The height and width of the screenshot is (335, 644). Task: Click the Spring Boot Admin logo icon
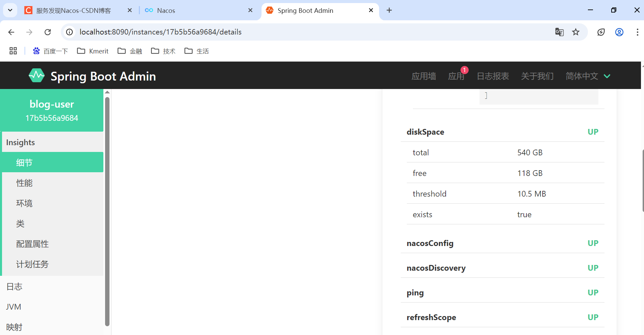click(x=36, y=75)
